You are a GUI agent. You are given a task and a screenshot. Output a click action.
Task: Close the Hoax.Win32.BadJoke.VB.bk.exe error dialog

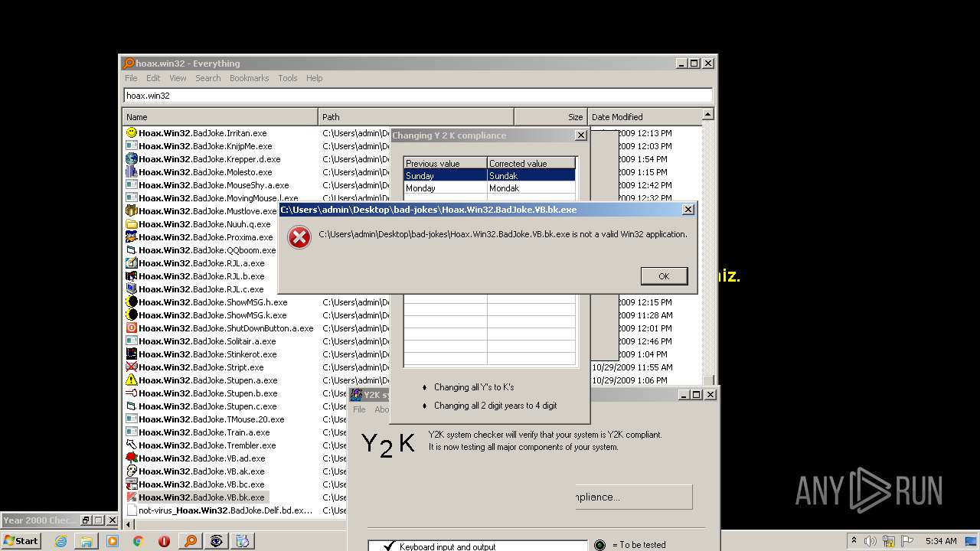[688, 209]
